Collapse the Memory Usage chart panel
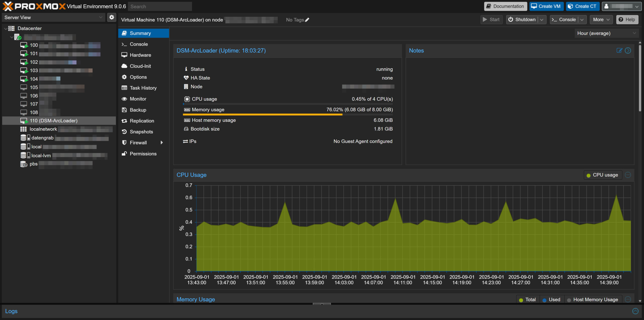The height and width of the screenshot is (320, 644). [628, 299]
